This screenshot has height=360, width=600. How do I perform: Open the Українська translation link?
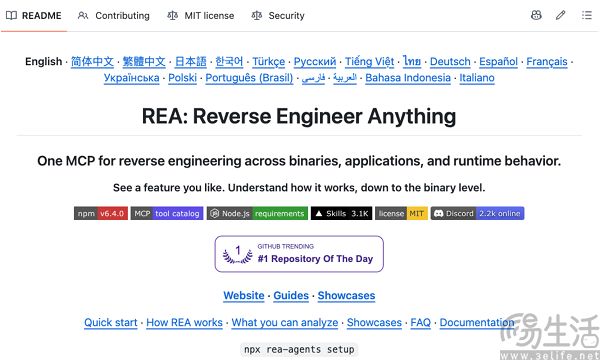point(132,78)
